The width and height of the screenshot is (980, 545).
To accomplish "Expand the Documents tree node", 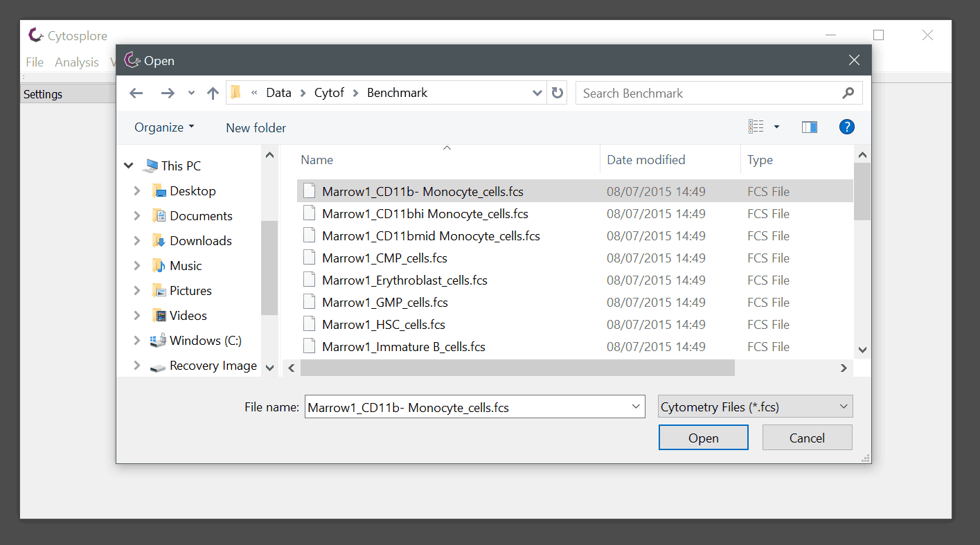I will [x=137, y=216].
